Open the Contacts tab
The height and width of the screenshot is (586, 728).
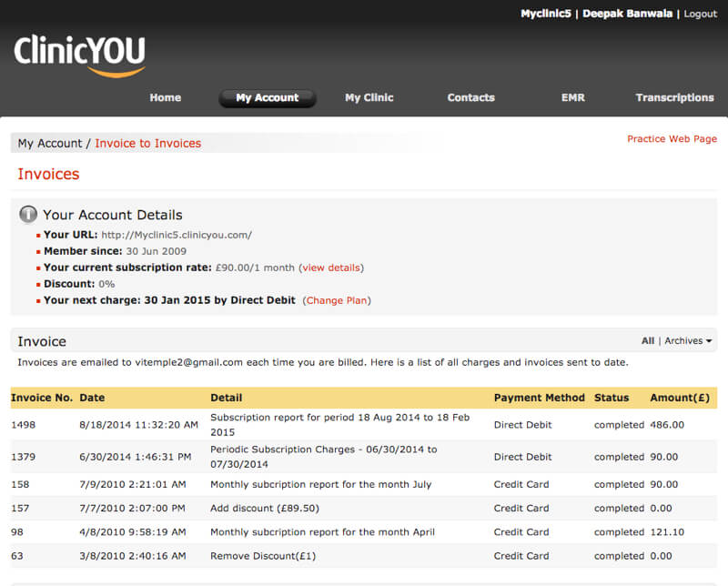[470, 97]
